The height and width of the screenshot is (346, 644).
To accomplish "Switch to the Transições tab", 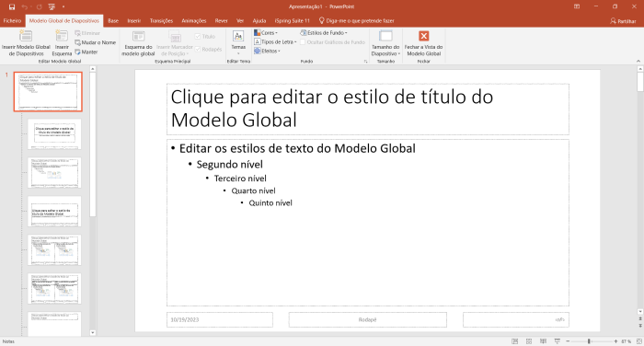I will tap(161, 20).
